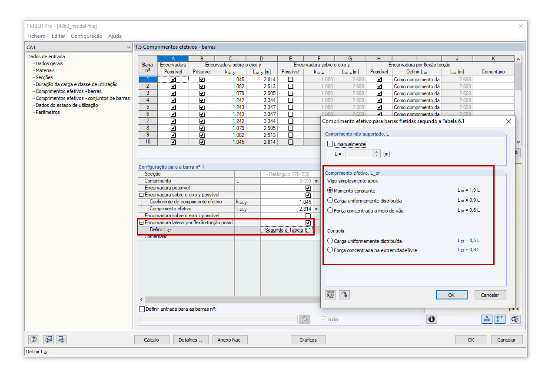Viewport: 555px width, 392px height.
Task: Click the Coeficiente de comprimento efetivo value 1.045
Action: 287,202
